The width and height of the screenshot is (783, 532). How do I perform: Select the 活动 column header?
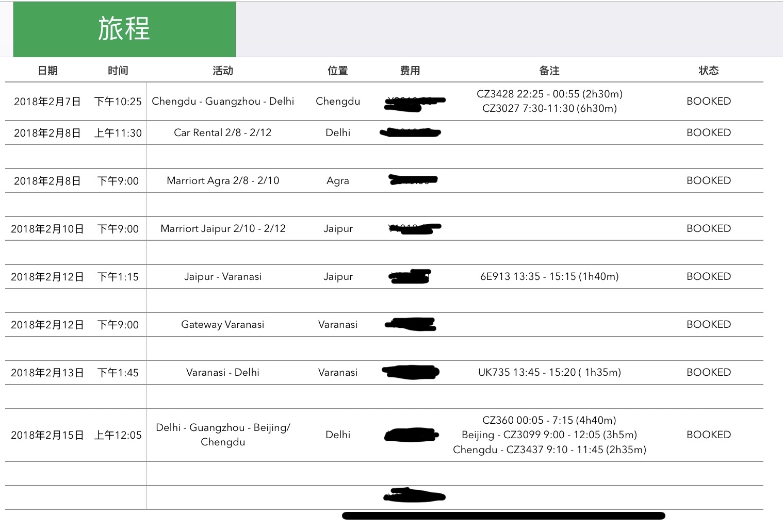click(x=223, y=71)
